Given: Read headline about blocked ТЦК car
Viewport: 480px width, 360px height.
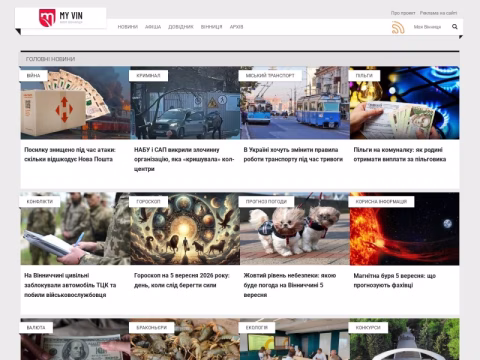Looking at the screenshot, I should pos(70,285).
